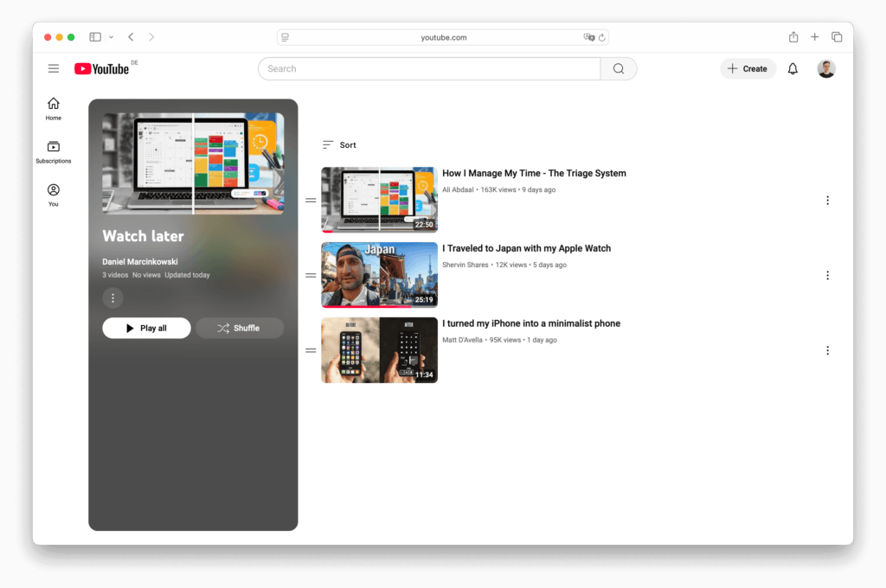The image size is (886, 588).
Task: Open the notifications bell
Action: pos(793,69)
